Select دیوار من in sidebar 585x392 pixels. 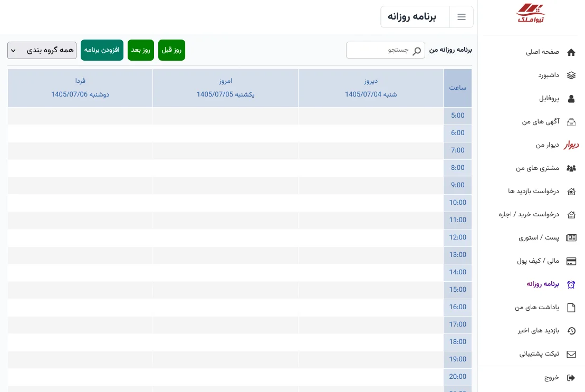(x=548, y=145)
